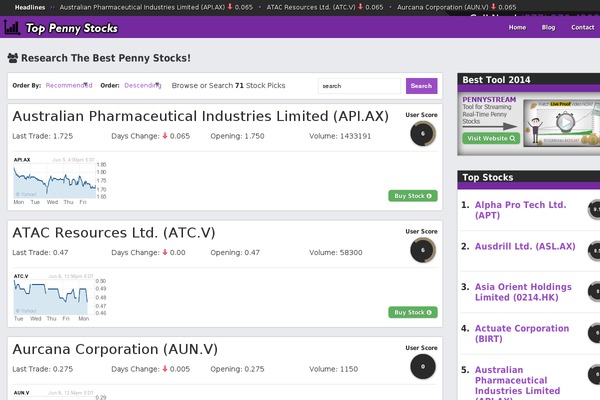The image size is (600, 400).
Task: Click the Best Tool 2014 panel header
Action: [x=528, y=80]
